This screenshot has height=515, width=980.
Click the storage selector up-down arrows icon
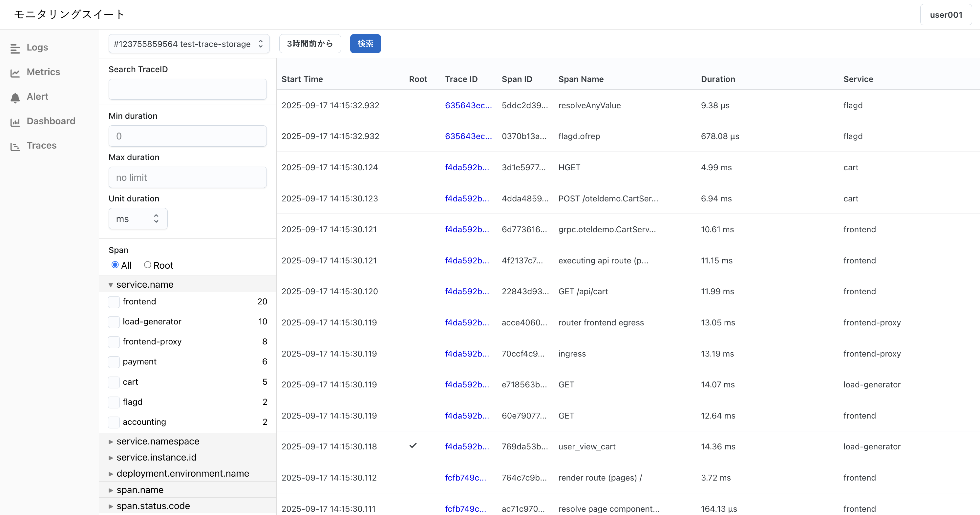[261, 44]
